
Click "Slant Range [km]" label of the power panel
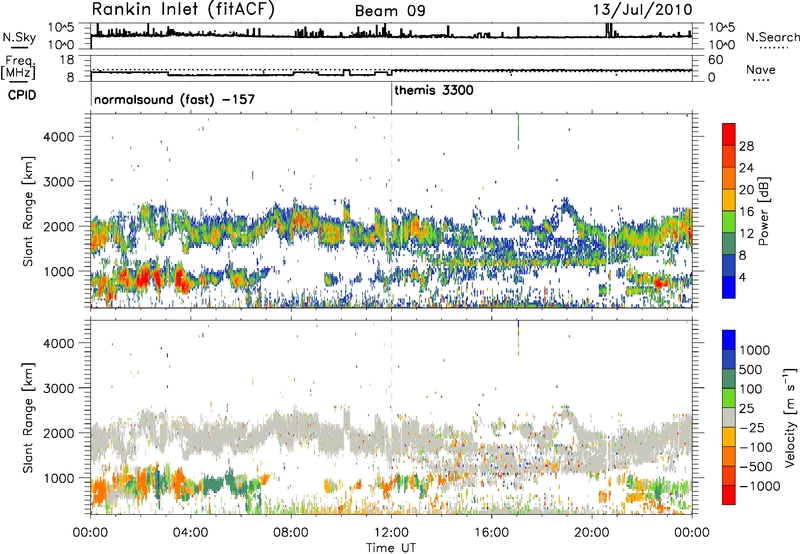coord(28,211)
